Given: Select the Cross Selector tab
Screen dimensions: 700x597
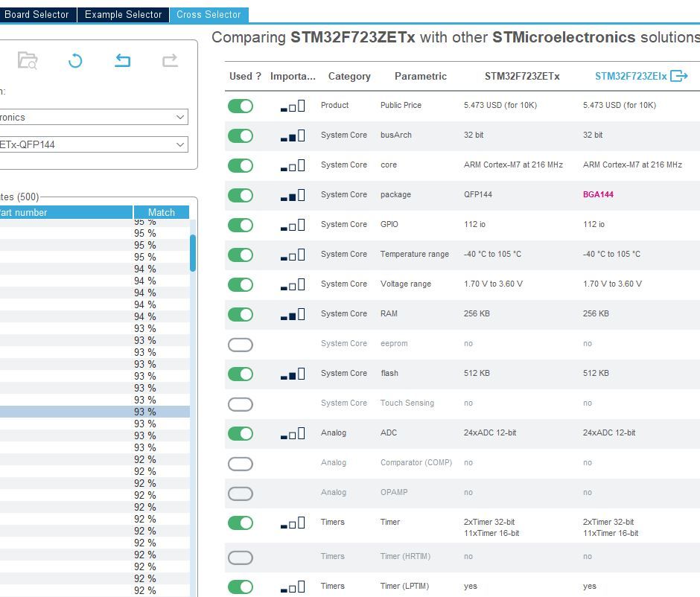Looking at the screenshot, I should (209, 14).
